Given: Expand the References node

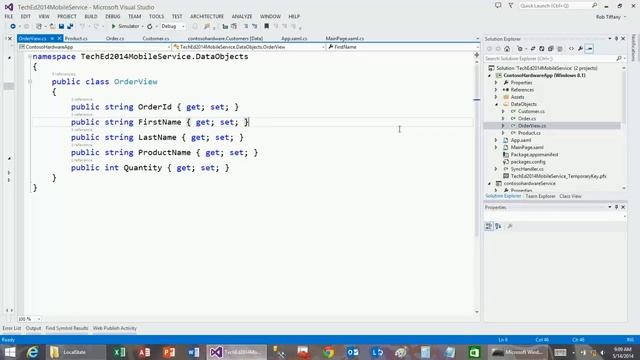Looking at the screenshot, I should pos(496,90).
